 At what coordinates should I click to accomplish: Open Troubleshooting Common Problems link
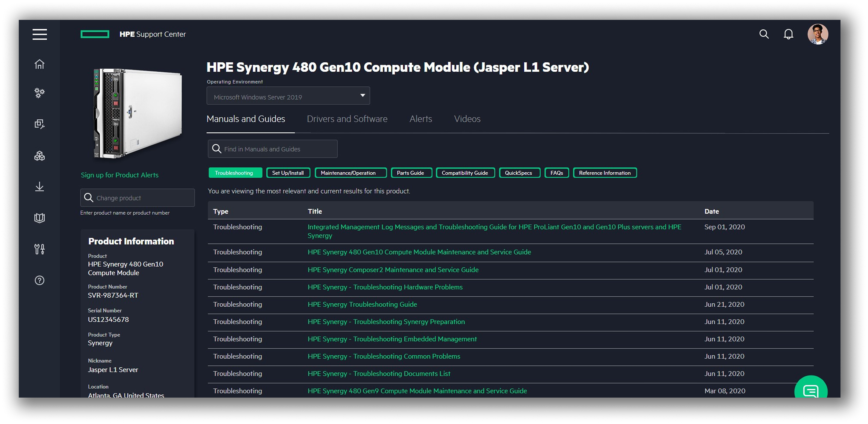click(x=383, y=356)
